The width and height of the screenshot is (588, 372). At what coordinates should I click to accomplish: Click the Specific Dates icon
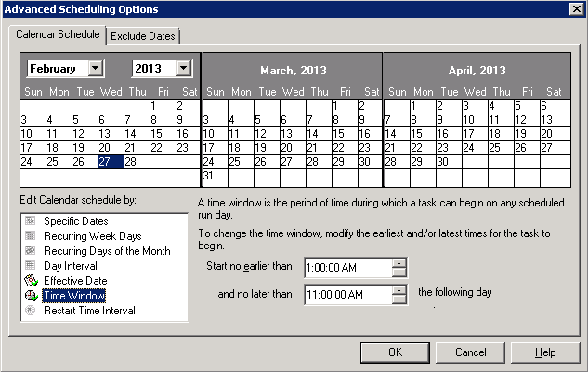click(x=31, y=221)
